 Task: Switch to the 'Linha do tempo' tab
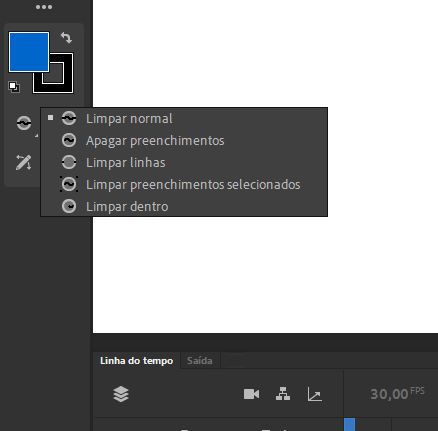(136, 361)
